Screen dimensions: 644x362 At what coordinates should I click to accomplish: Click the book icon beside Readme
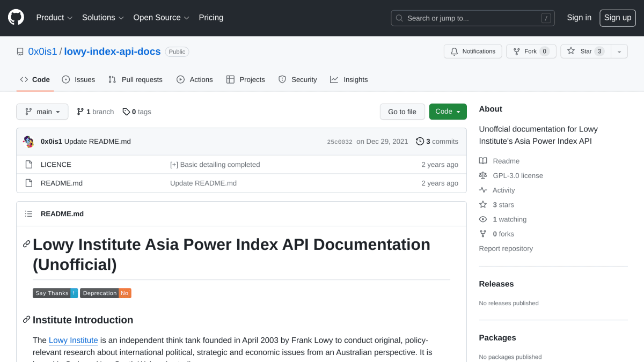[483, 161]
